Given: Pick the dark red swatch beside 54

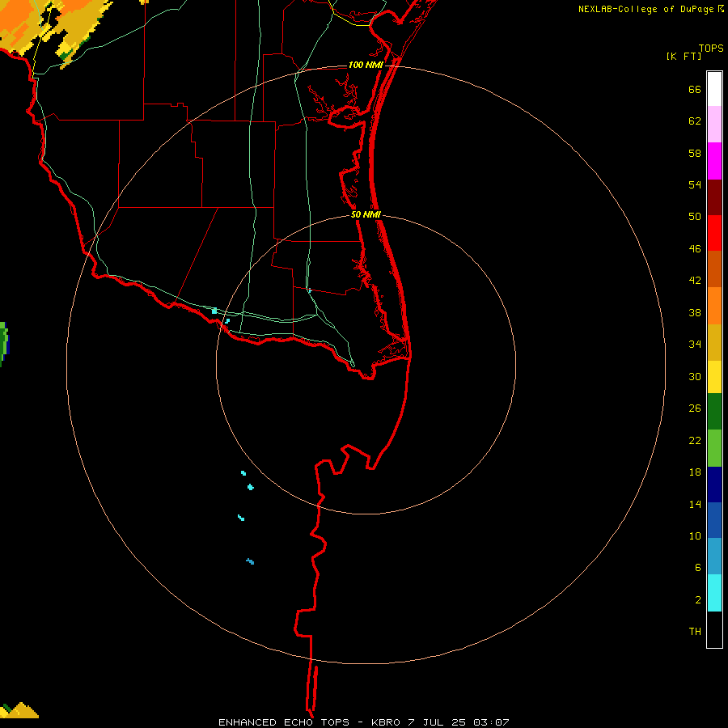Looking at the screenshot, I should pyautogui.click(x=714, y=197).
